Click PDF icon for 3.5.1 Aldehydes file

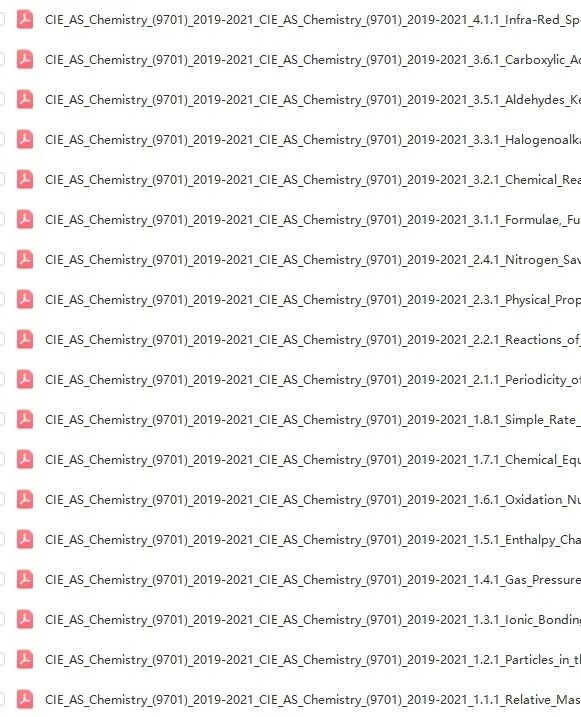[25, 99]
